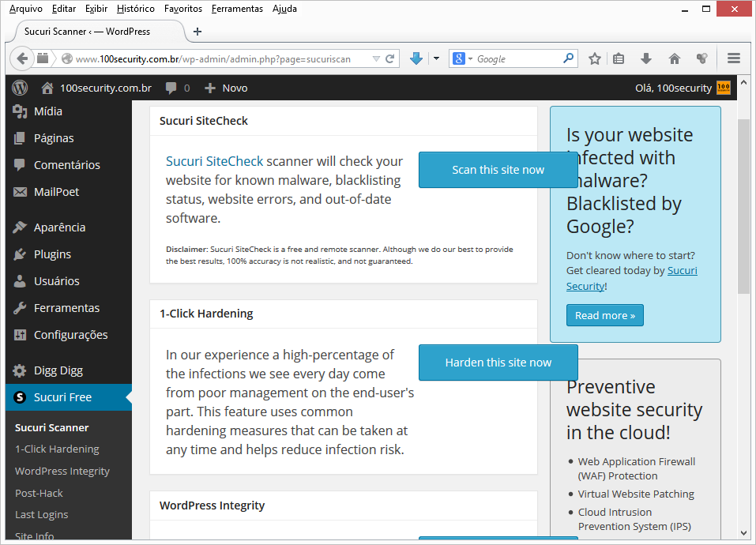Screen dimensions: 756x545
Task: Visit the 100security.com.br admin bar link
Action: tap(96, 88)
